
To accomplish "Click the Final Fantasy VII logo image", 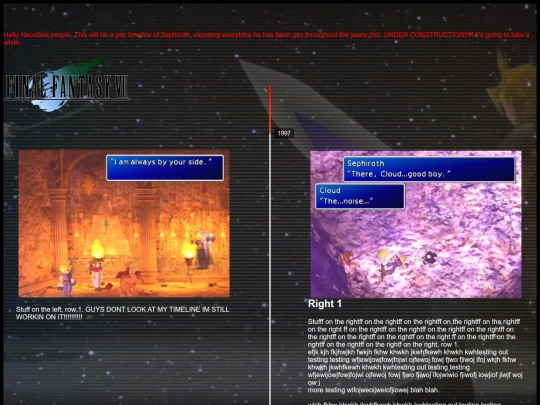I will coord(66,84).
